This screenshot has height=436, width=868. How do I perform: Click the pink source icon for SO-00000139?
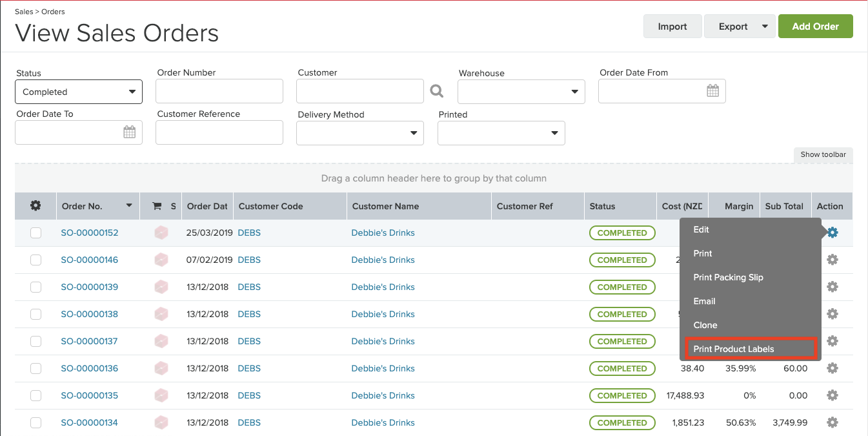point(161,287)
